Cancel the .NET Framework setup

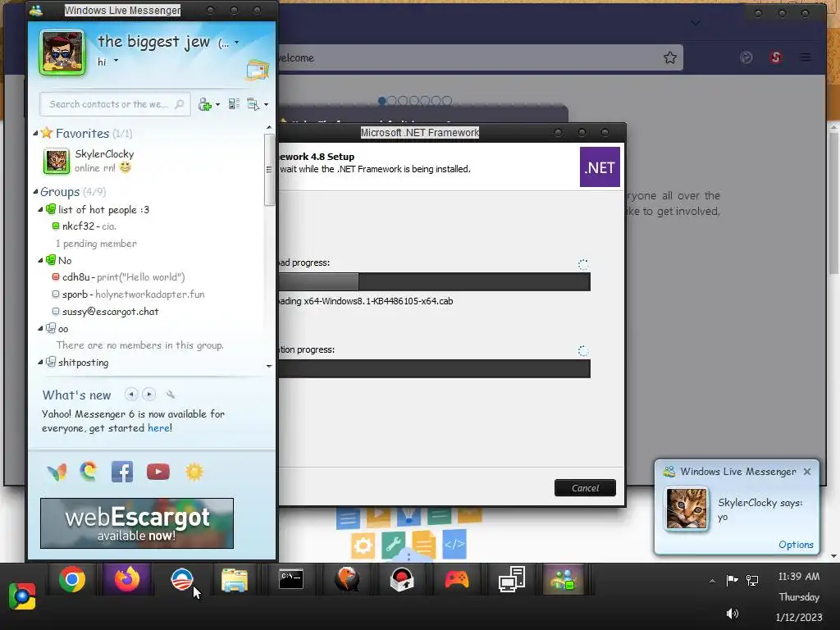pyautogui.click(x=585, y=488)
